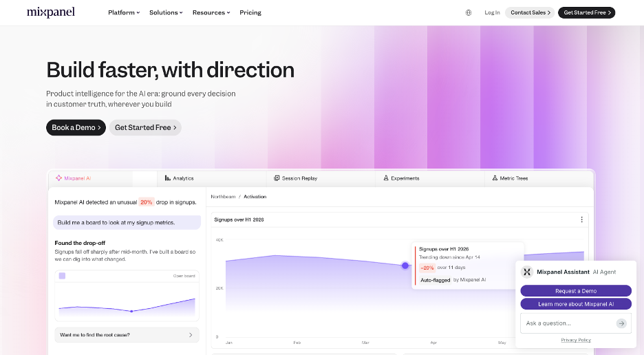
Task: Switch to the Experiments tab
Action: (430, 178)
